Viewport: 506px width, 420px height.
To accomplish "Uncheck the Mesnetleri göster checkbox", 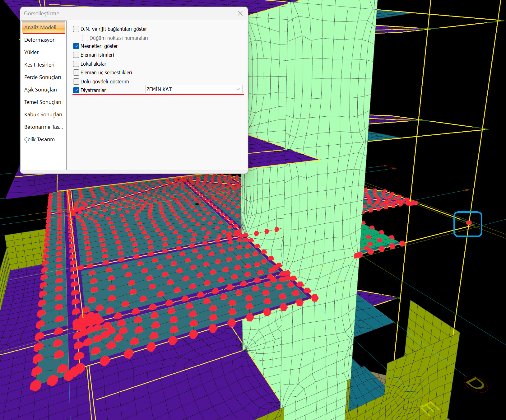I will click(76, 46).
